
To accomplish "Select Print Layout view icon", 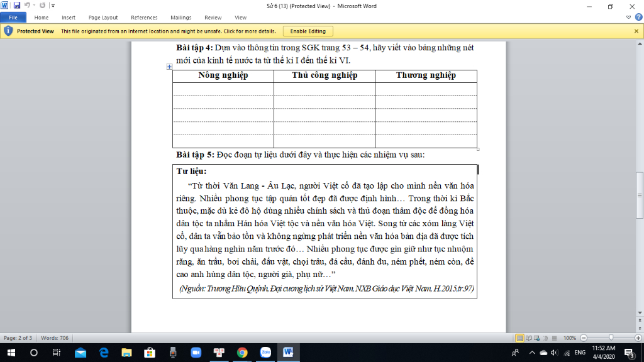I will tap(519, 338).
